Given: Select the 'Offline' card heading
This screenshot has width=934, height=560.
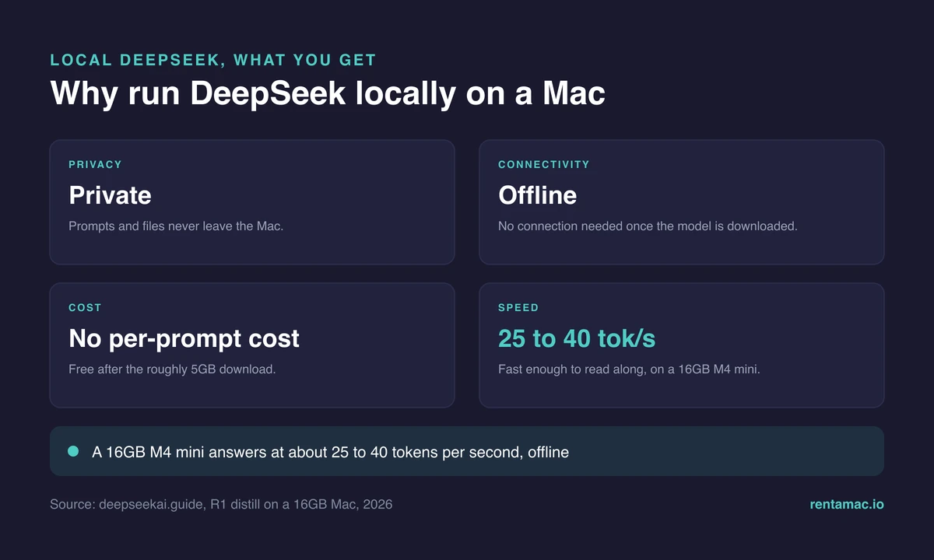Looking at the screenshot, I should point(537,194).
